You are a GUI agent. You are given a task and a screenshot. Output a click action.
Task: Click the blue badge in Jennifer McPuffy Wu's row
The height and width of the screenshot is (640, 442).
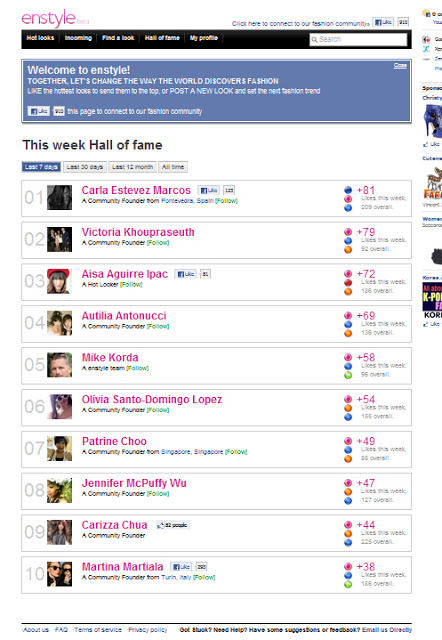[348, 501]
